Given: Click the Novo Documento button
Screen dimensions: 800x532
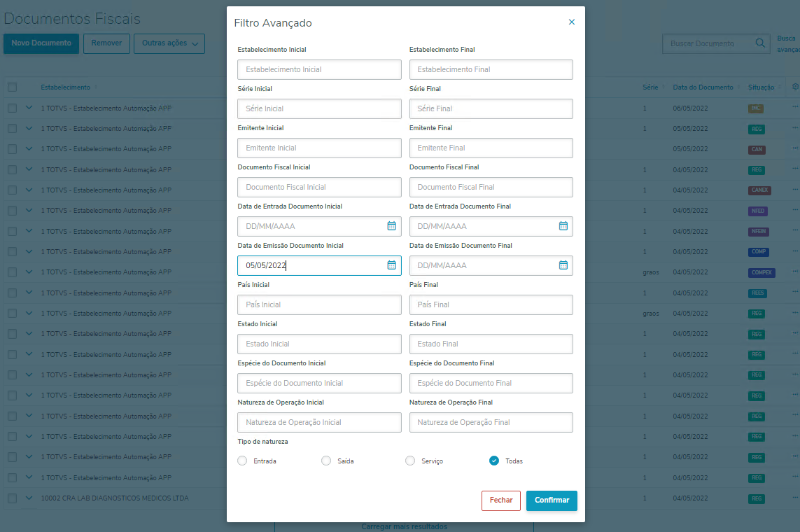Looking at the screenshot, I should click(41, 43).
